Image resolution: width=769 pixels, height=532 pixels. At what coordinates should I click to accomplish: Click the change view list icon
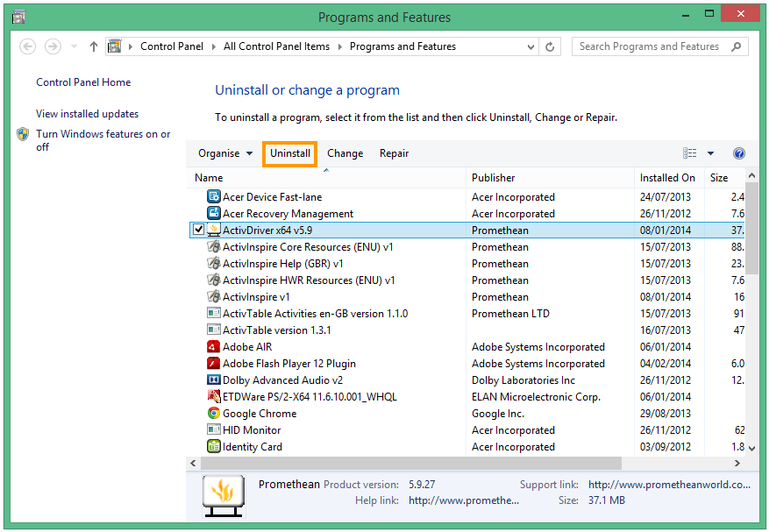click(689, 153)
